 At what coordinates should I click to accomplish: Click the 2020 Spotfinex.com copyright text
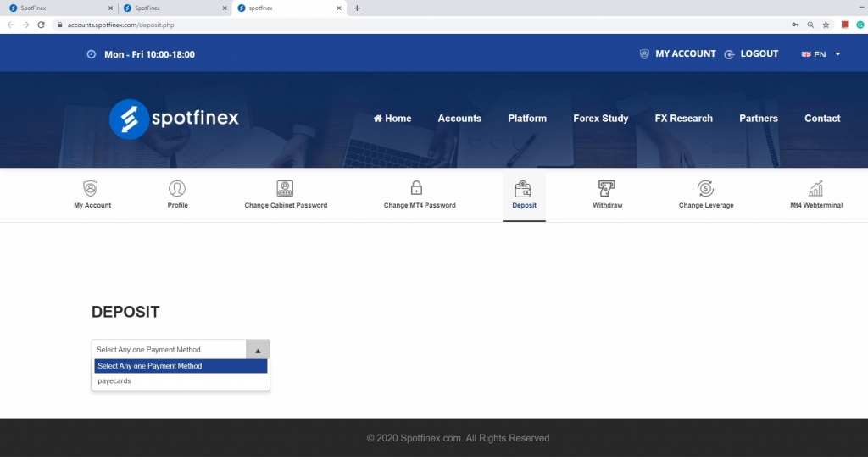[458, 438]
